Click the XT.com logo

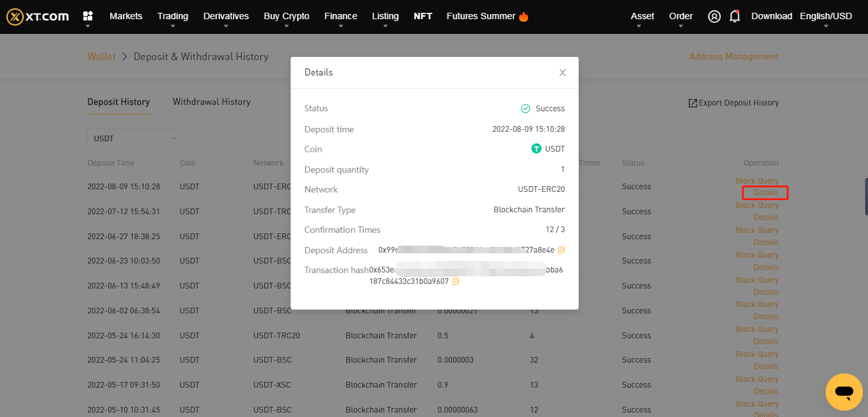pos(38,17)
